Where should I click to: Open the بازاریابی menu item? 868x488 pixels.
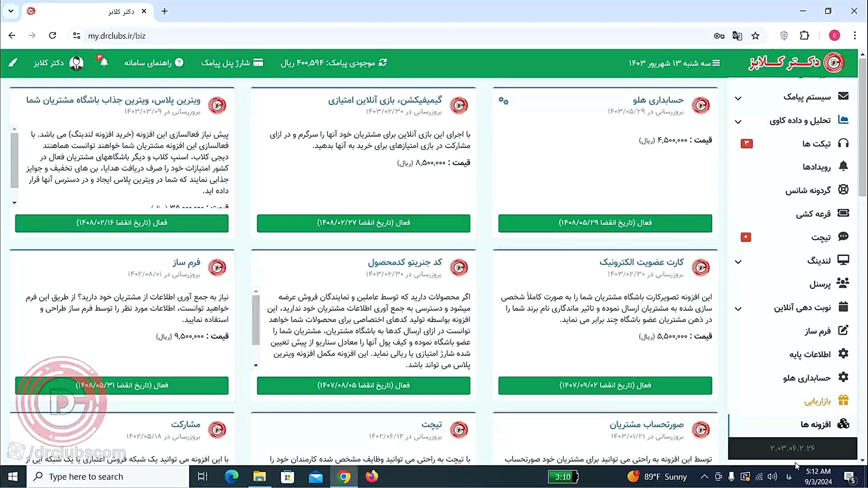click(x=817, y=401)
